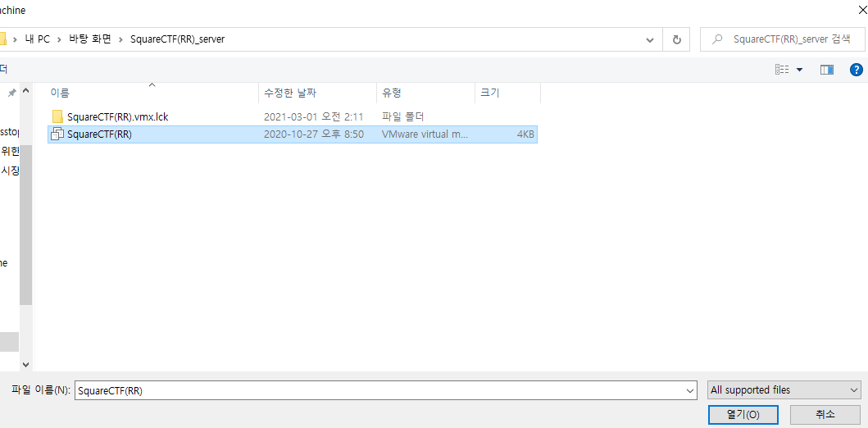
Task: Click the 취소 cancel button
Action: pos(825,414)
